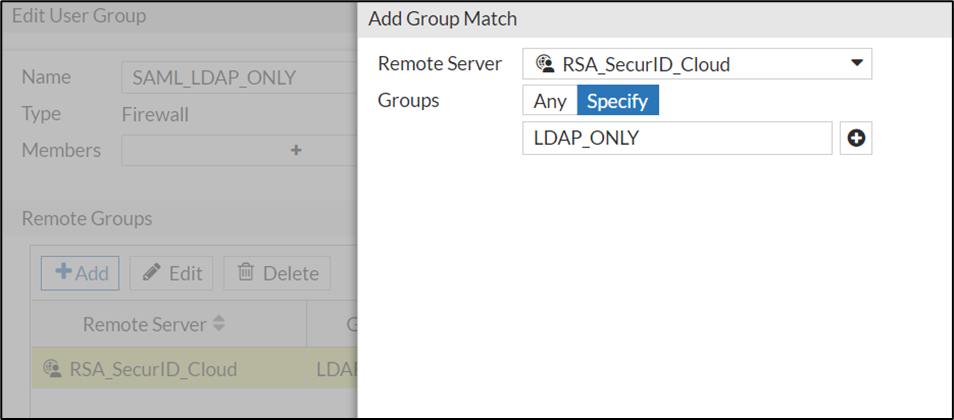Click the trash icon on Delete
This screenshot has width=954, height=420.
tap(244, 273)
